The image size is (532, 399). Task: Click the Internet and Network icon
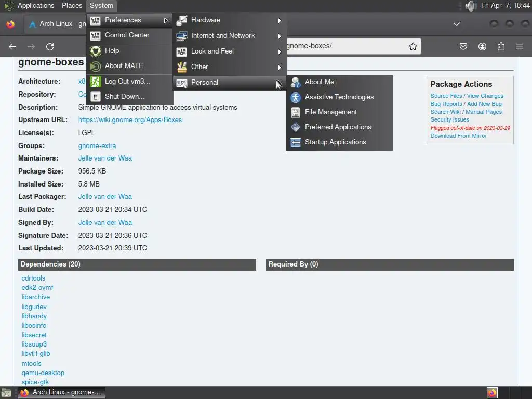click(x=181, y=36)
